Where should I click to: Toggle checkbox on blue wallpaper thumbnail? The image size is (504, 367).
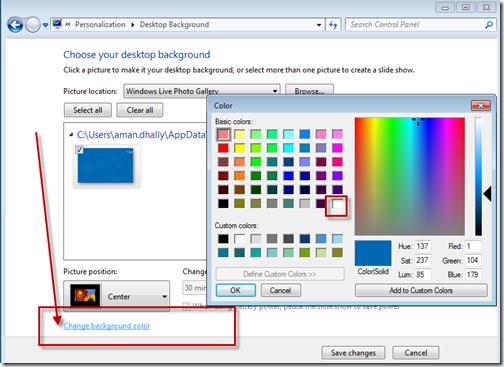coord(79,149)
